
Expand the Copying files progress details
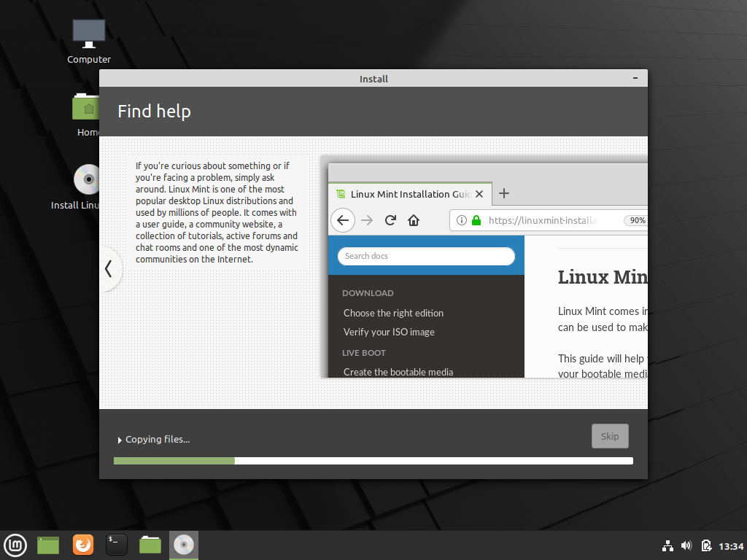(119, 440)
